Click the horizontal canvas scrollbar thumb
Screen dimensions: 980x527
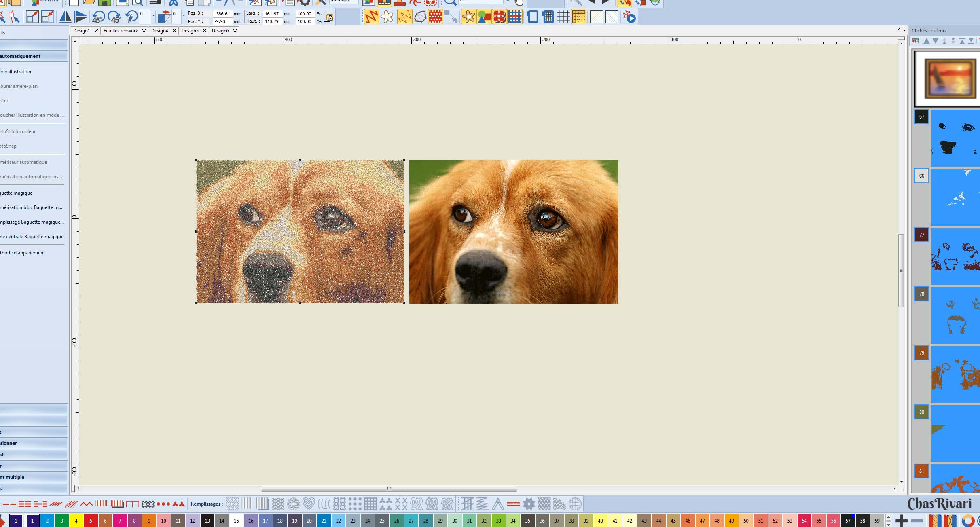[x=389, y=489]
